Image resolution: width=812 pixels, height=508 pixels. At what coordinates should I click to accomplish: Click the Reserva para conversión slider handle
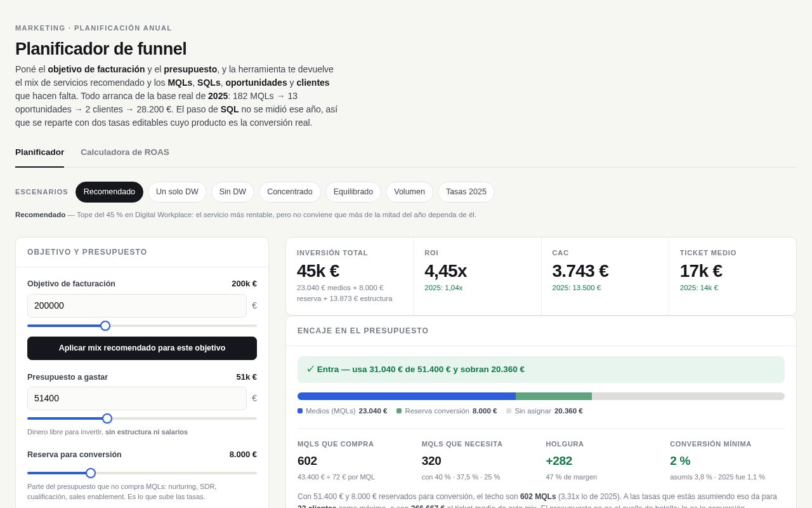coord(91,473)
